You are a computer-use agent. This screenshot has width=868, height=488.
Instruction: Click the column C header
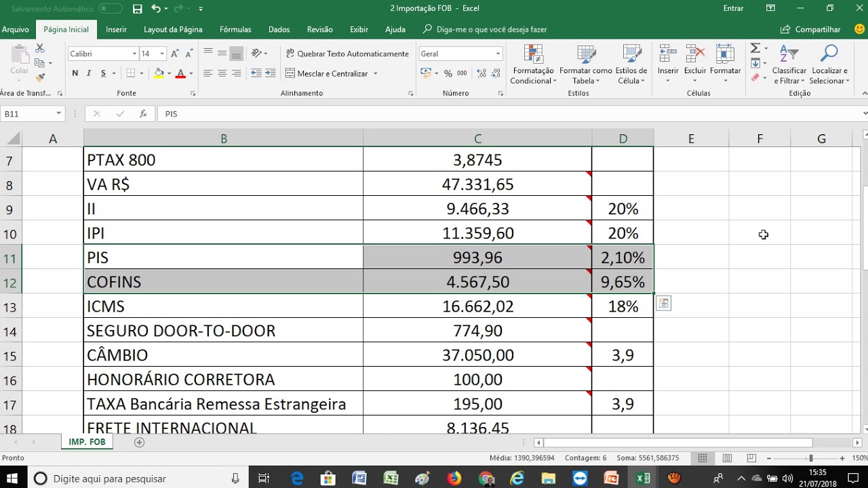(477, 139)
